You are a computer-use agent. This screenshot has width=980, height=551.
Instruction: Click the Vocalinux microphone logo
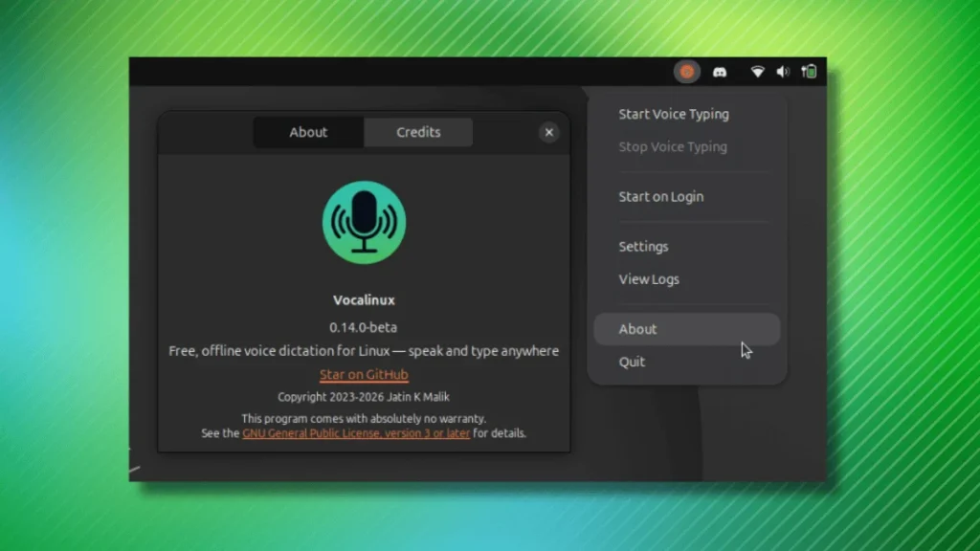coord(364,222)
